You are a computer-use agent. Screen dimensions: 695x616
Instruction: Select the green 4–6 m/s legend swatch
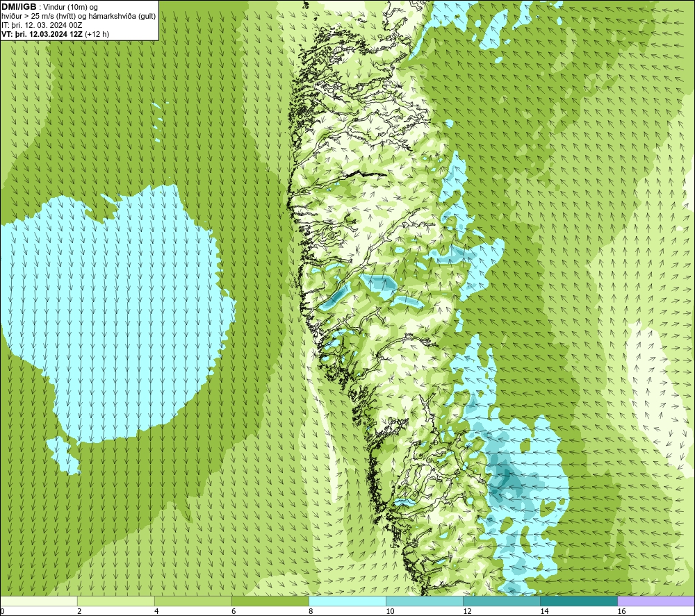[193, 601]
